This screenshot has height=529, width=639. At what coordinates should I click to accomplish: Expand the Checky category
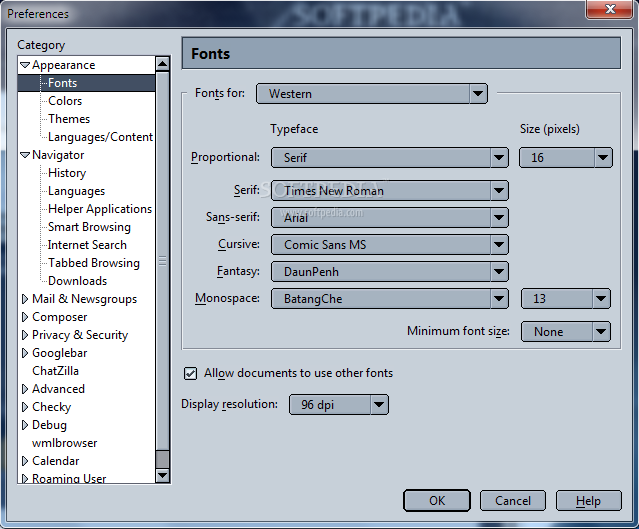point(25,407)
